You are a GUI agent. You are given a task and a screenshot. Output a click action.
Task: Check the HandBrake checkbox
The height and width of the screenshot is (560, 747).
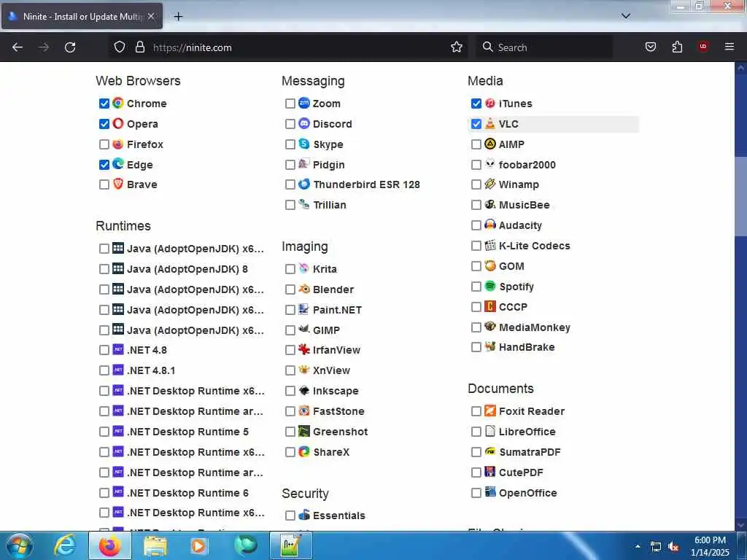click(476, 347)
